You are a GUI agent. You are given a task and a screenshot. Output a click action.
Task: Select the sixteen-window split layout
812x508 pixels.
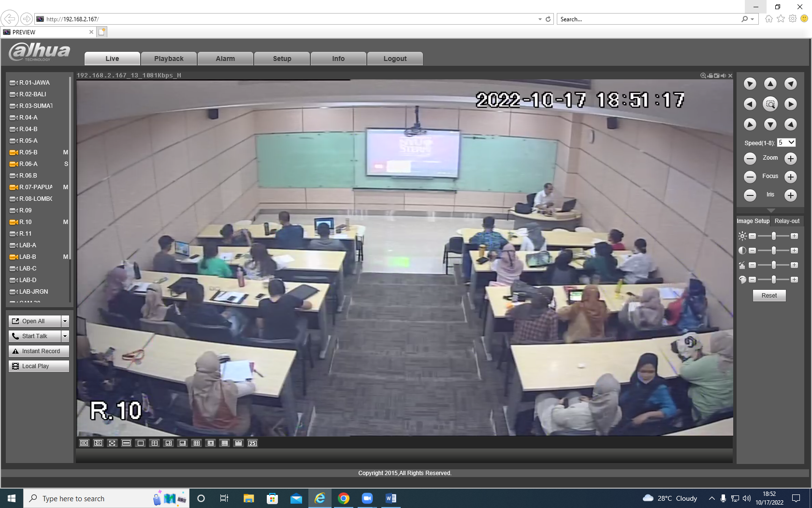(x=224, y=443)
